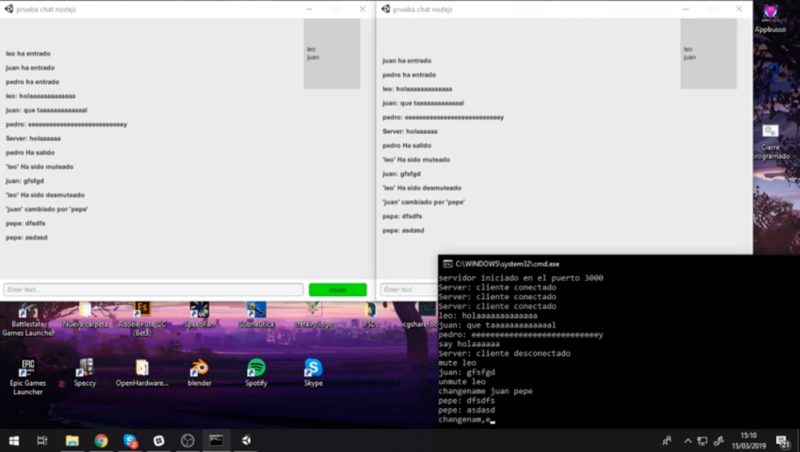Open Task View in the taskbar
Viewport: 800px width, 452px height.
[43, 440]
